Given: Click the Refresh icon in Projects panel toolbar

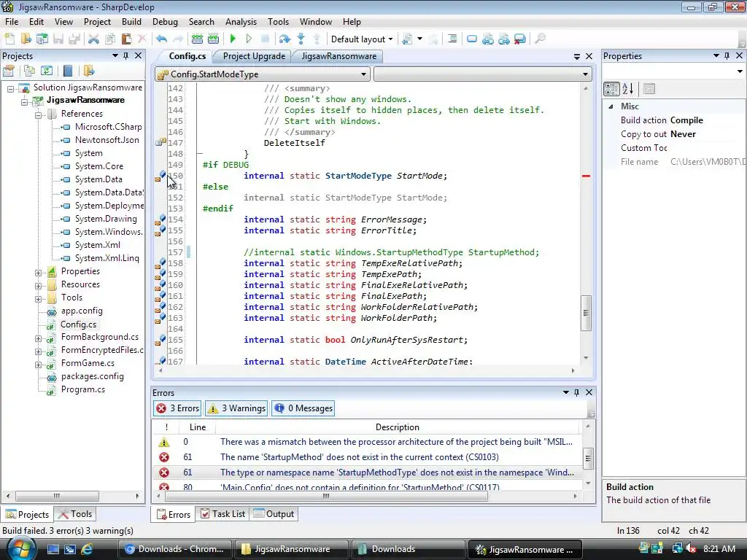Looking at the screenshot, I should click(x=47, y=71).
